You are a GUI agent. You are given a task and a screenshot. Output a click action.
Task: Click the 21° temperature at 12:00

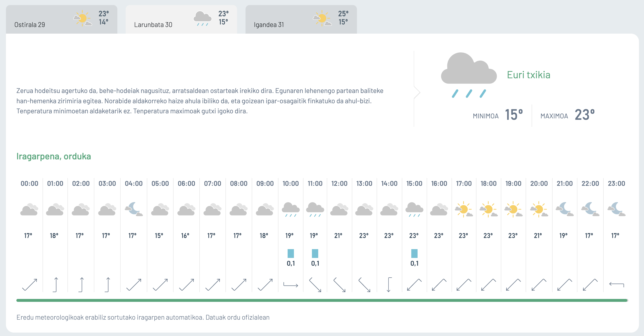tap(338, 236)
